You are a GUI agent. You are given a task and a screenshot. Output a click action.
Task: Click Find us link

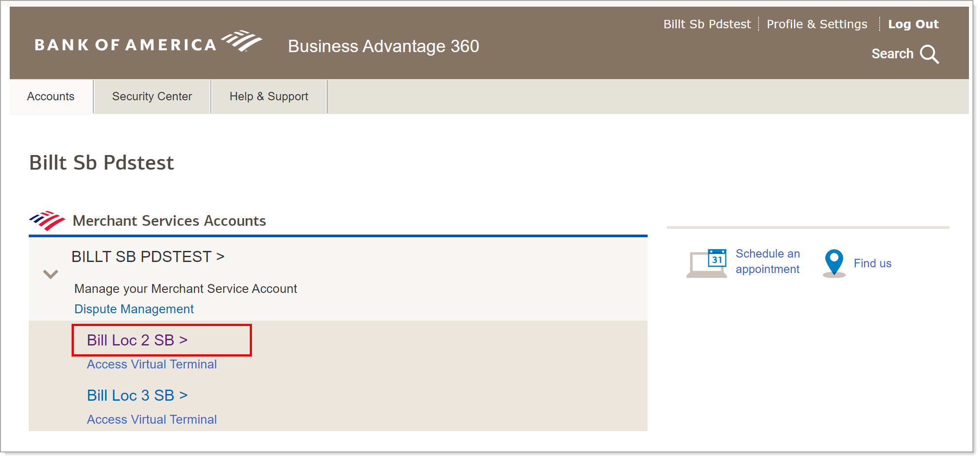click(873, 263)
